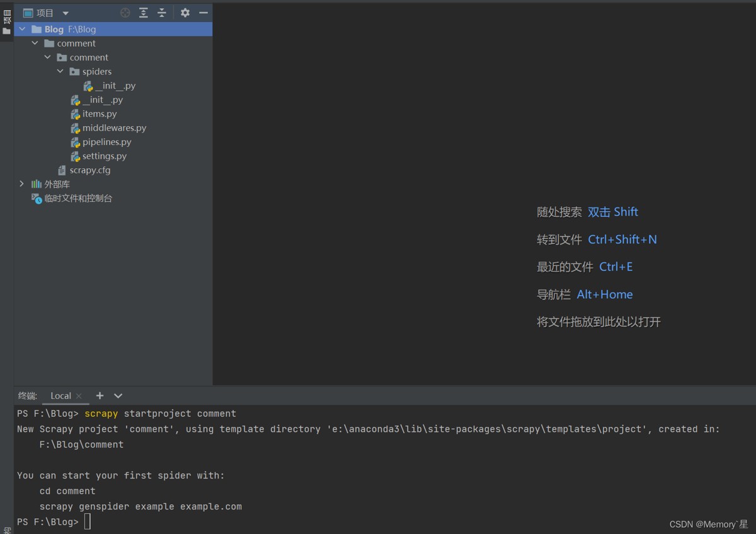Click 将文件拖放到此处以打开 hint text
The width and height of the screenshot is (756, 534).
[598, 322]
